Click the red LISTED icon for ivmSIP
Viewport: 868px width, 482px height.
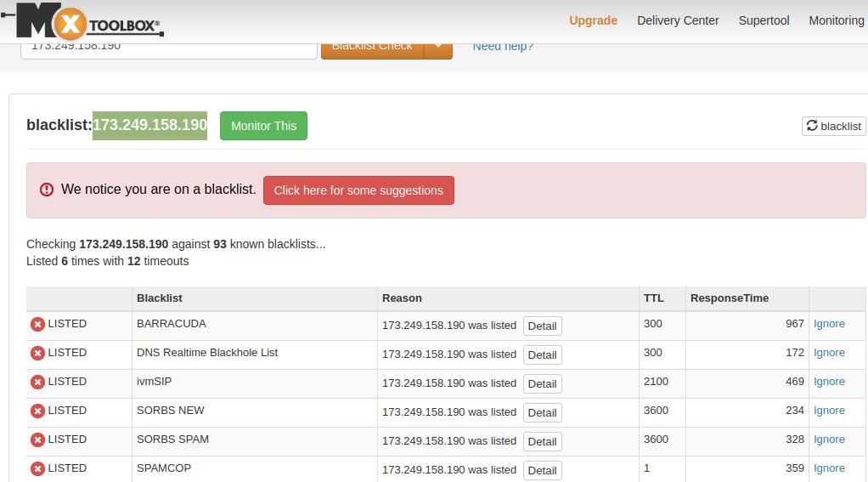(37, 382)
